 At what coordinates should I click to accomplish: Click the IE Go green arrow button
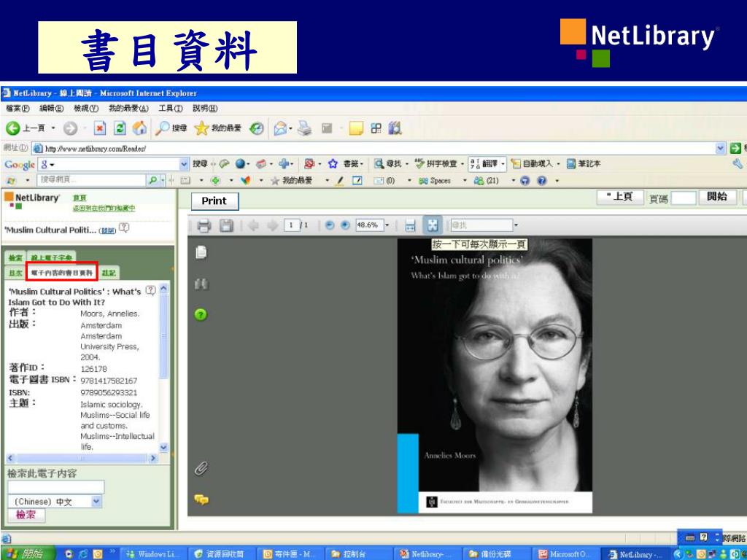click(x=735, y=148)
